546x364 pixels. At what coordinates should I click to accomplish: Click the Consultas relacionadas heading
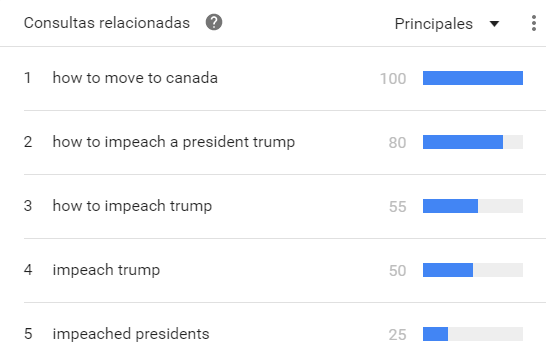(x=107, y=23)
